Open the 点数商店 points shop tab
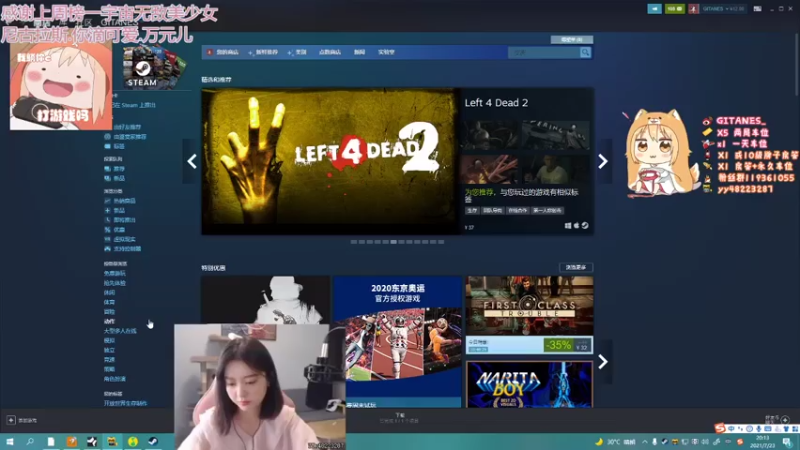 pyautogui.click(x=330, y=52)
